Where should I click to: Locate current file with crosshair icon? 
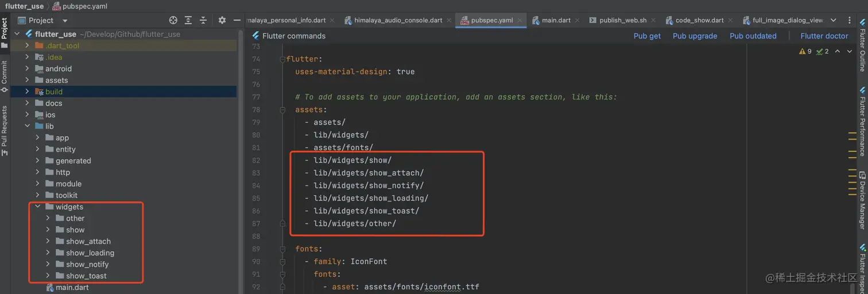click(173, 20)
